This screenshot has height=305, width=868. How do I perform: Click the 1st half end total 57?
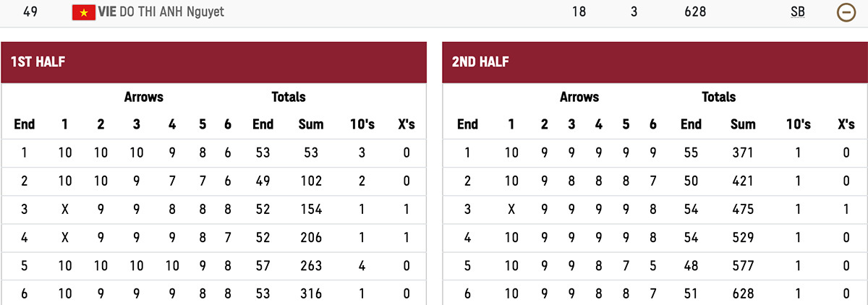point(263,265)
